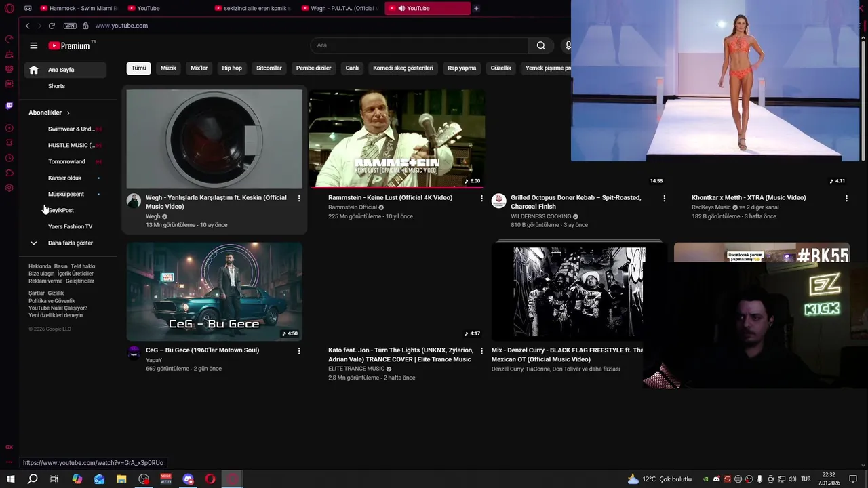868x488 pixels.
Task: Select the Hip hop filter chip
Action: 232,68
